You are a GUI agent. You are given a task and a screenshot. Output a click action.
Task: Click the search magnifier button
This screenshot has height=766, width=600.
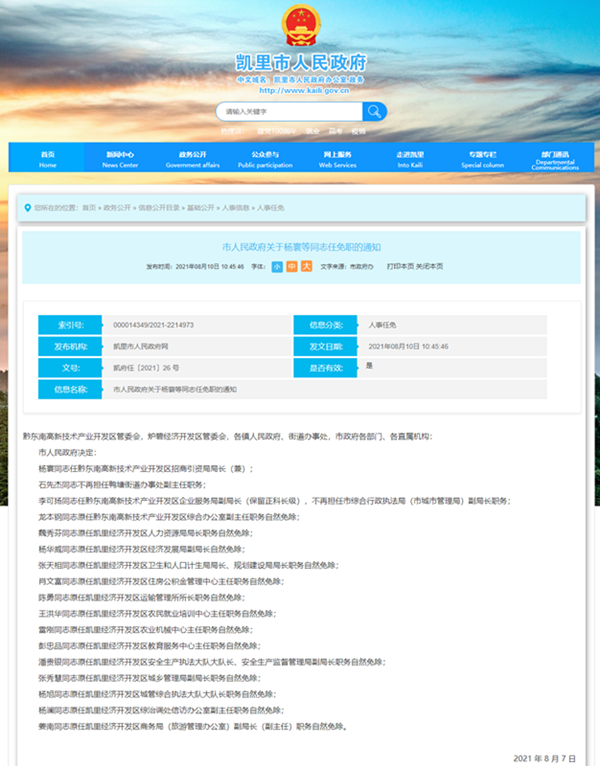click(x=373, y=111)
